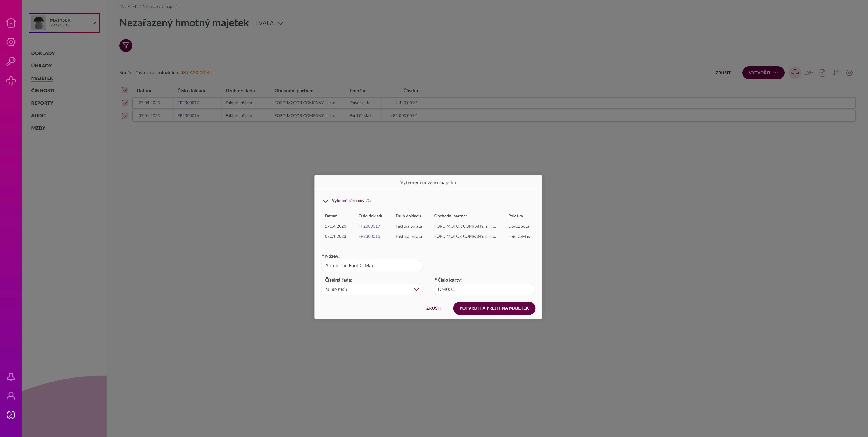Open the DOKLADY menu

pyautogui.click(x=43, y=53)
